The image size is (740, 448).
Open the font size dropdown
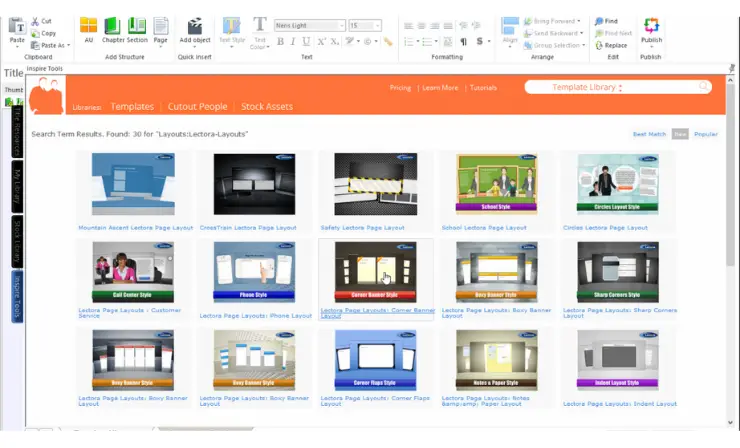coord(377,25)
